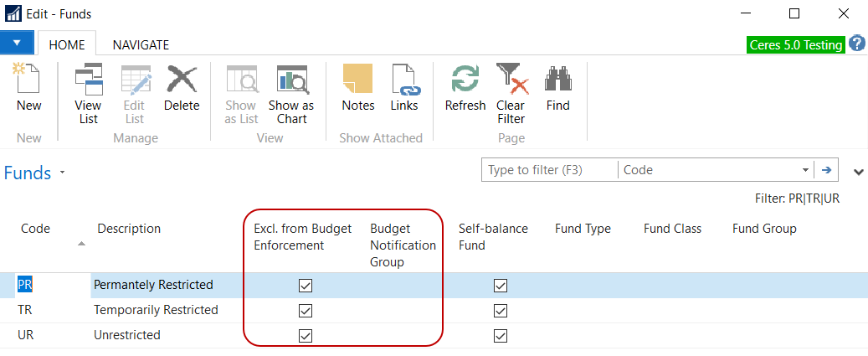Viewport: 868px width, 356px height.
Task: Open the blue application menu dropdown
Action: 17,43
